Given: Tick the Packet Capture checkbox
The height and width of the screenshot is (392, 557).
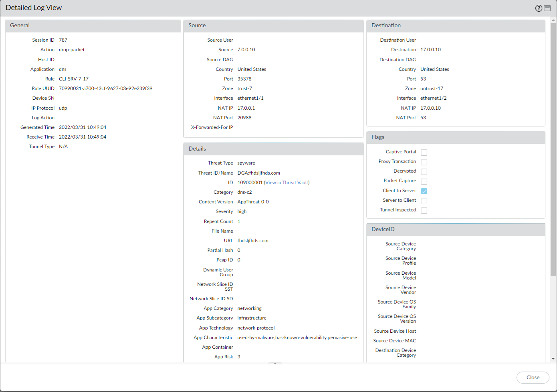Looking at the screenshot, I should point(424,181).
